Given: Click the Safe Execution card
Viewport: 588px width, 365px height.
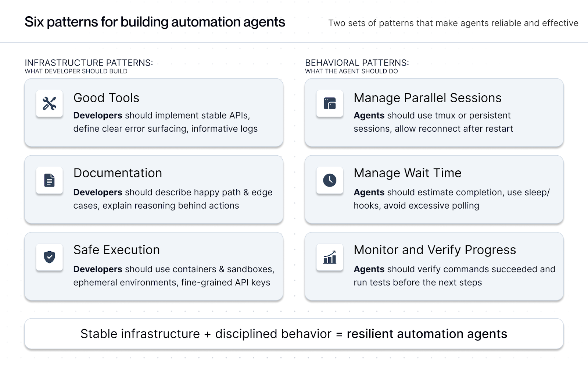Looking at the screenshot, I should pyautogui.click(x=154, y=266).
